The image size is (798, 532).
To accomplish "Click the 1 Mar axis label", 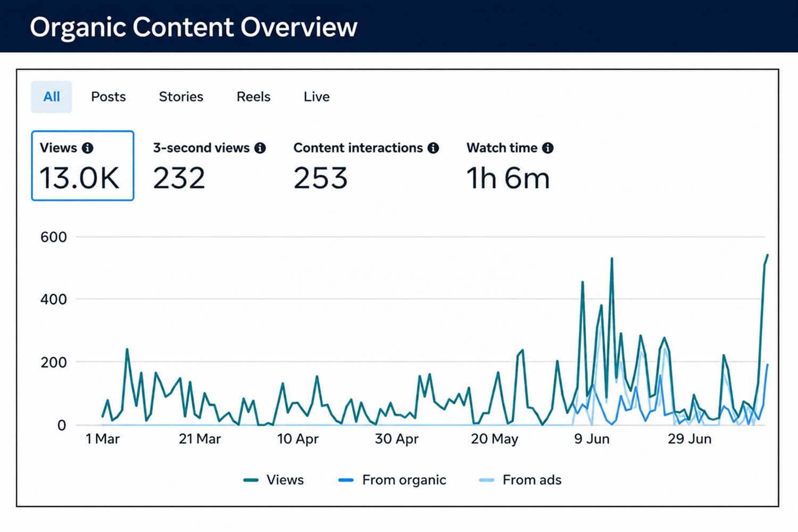I will (103, 439).
